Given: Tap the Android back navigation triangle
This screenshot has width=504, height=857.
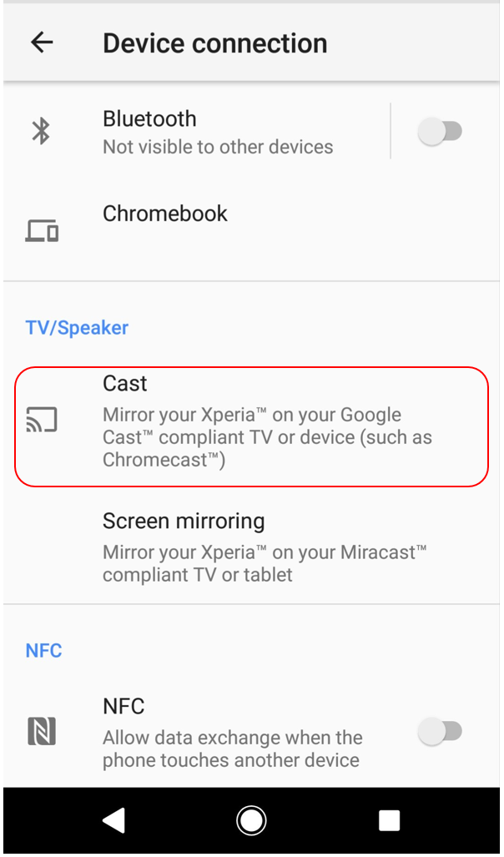Looking at the screenshot, I should pyautogui.click(x=114, y=820).
